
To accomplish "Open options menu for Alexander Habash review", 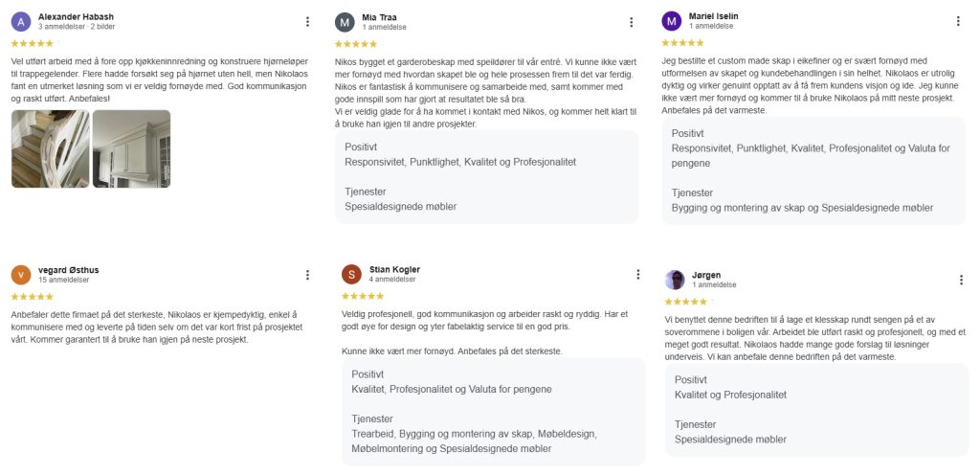I will click(x=307, y=22).
